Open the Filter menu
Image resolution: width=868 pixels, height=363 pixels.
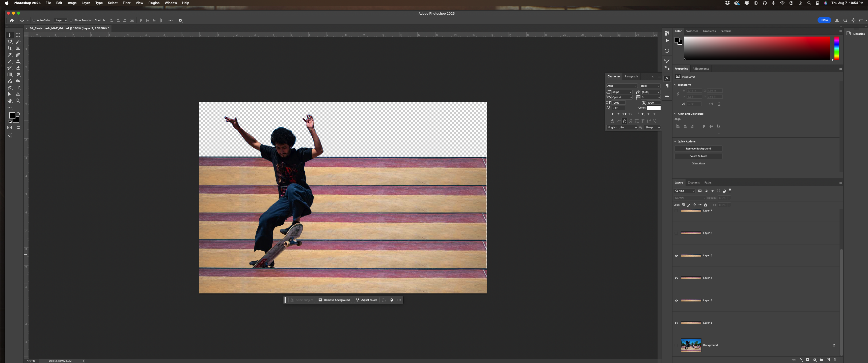(x=127, y=3)
